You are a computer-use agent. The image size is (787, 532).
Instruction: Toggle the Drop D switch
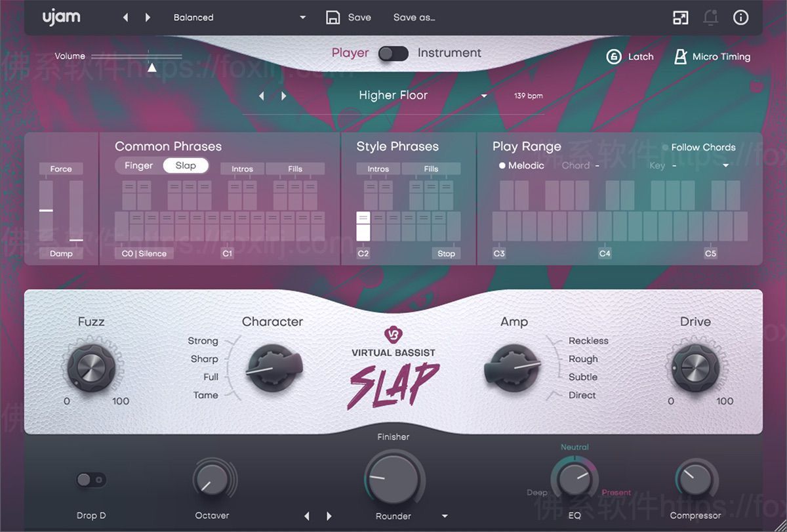click(x=91, y=481)
